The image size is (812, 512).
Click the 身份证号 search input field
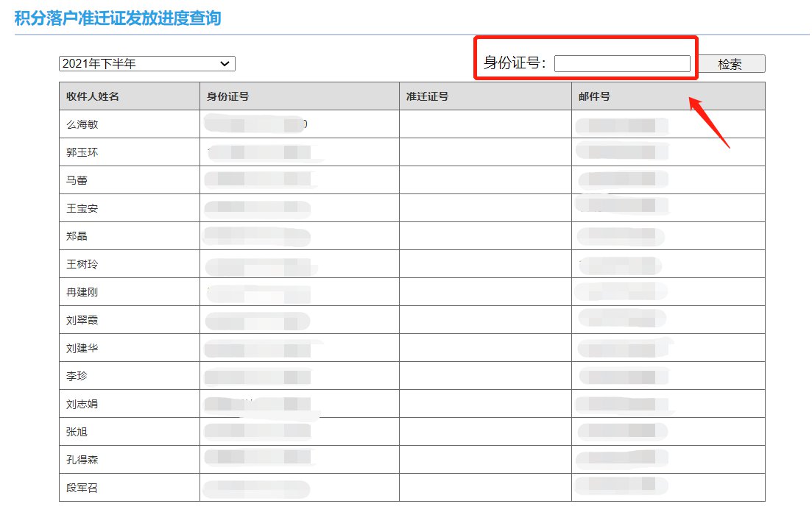pyautogui.click(x=622, y=64)
